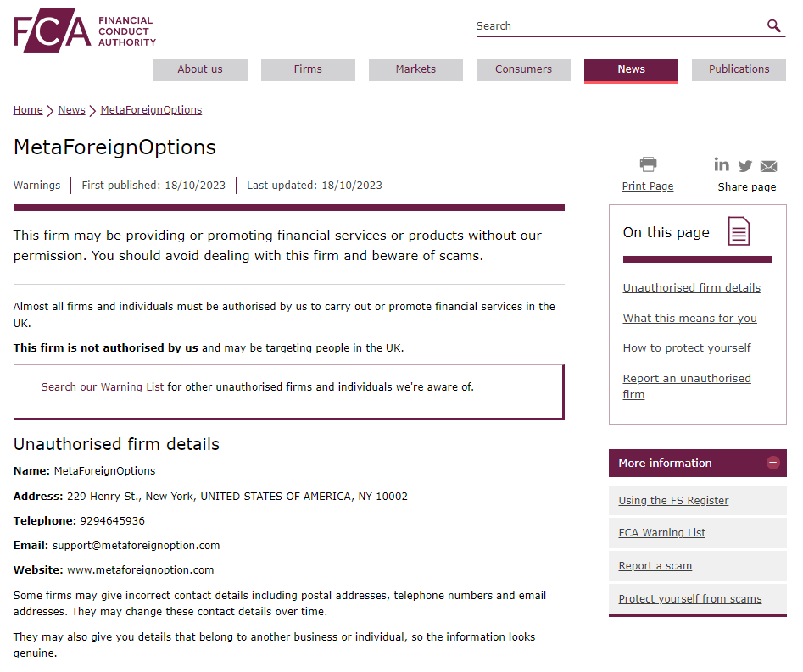Jump to How to protect yourself
The width and height of the screenshot is (803, 672).
[x=687, y=348]
